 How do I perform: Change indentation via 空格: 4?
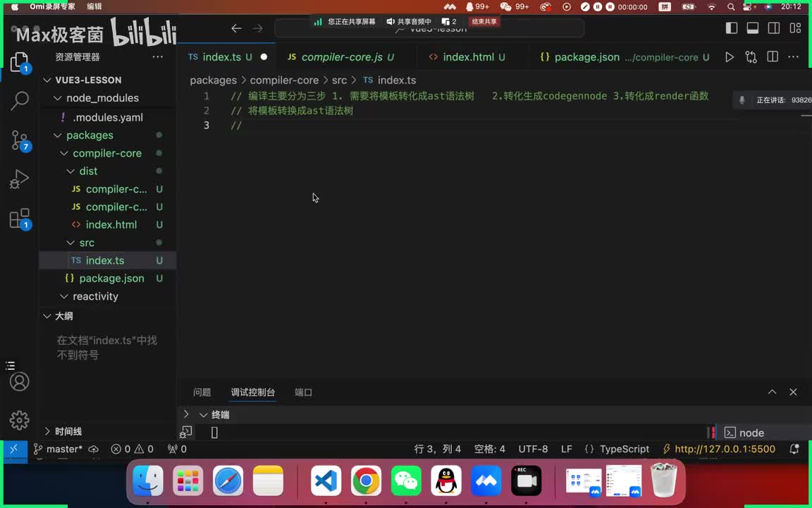tap(490, 449)
